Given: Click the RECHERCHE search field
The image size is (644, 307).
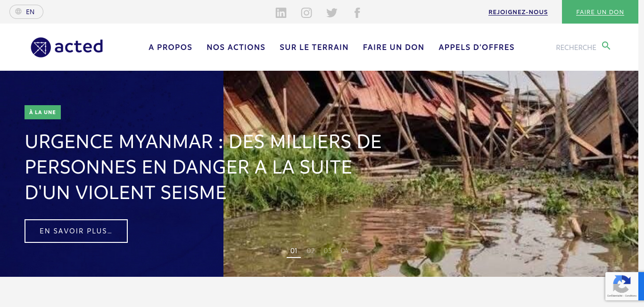Looking at the screenshot, I should click(x=576, y=48).
